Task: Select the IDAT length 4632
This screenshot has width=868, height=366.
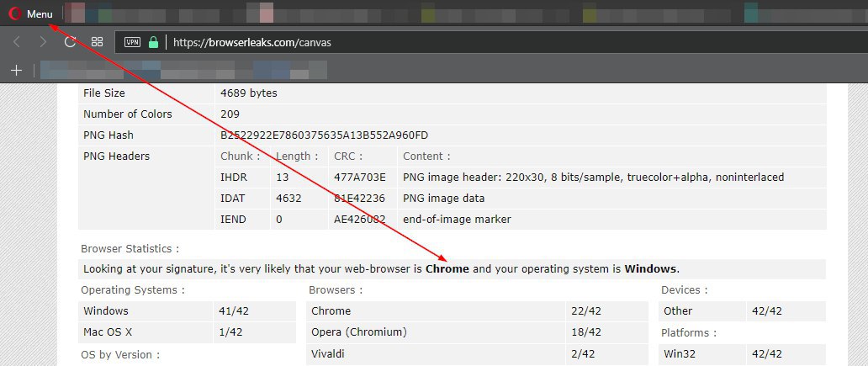Action: (288, 199)
